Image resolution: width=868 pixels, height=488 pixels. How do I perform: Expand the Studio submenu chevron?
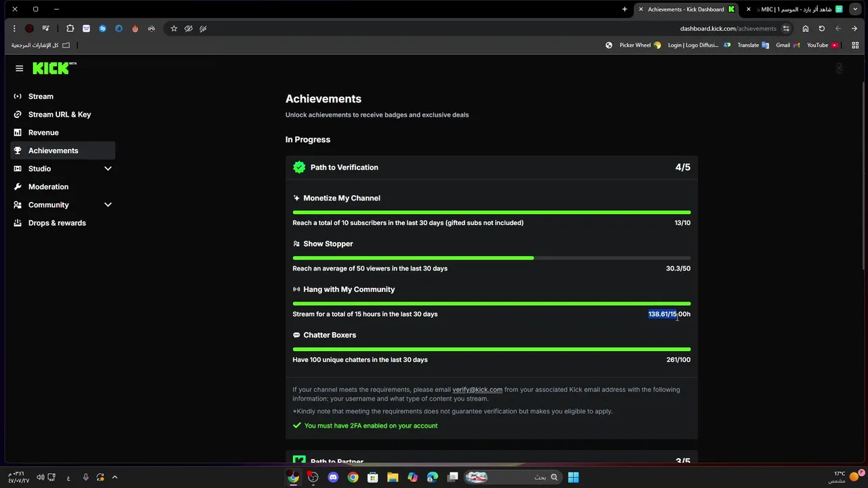click(x=108, y=169)
